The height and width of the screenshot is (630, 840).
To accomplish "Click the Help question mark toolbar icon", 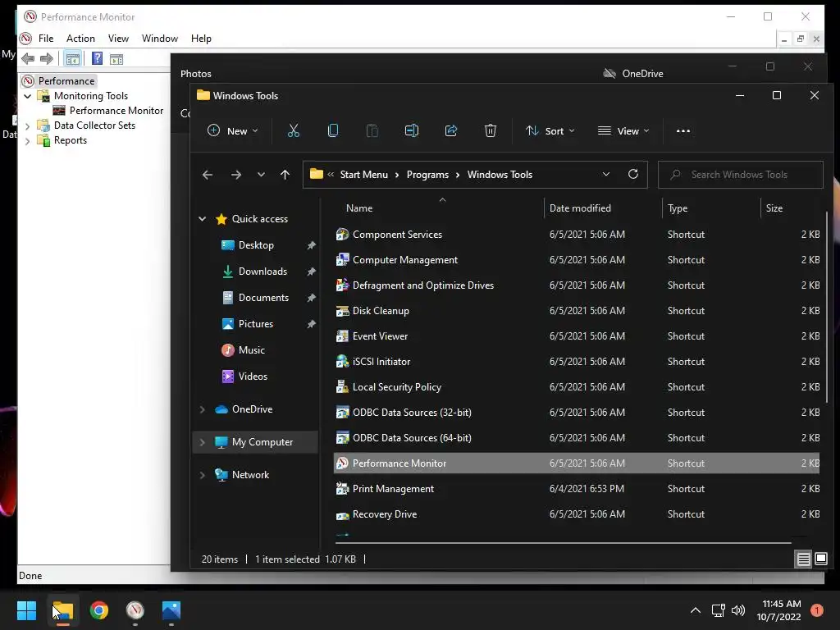I will [x=97, y=58].
